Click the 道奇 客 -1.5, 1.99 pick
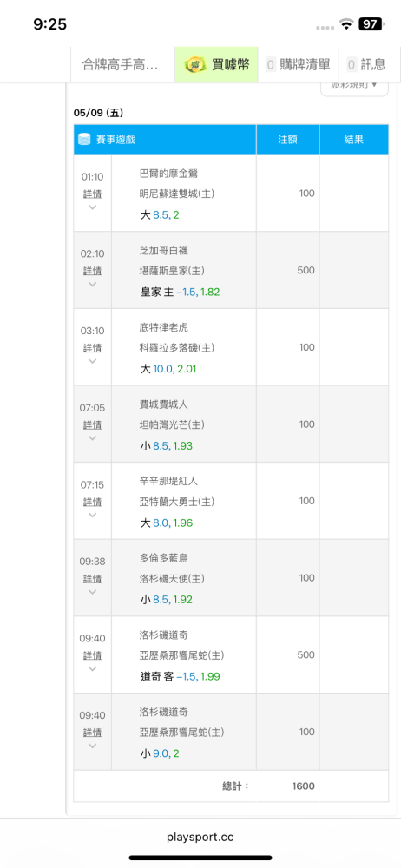The image size is (401, 868). [180, 676]
